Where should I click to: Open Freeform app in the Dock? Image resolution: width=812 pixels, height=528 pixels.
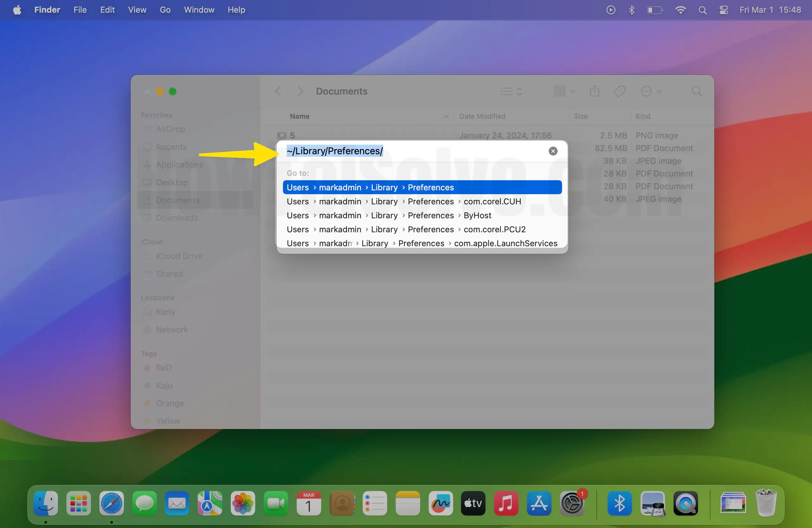(441, 503)
